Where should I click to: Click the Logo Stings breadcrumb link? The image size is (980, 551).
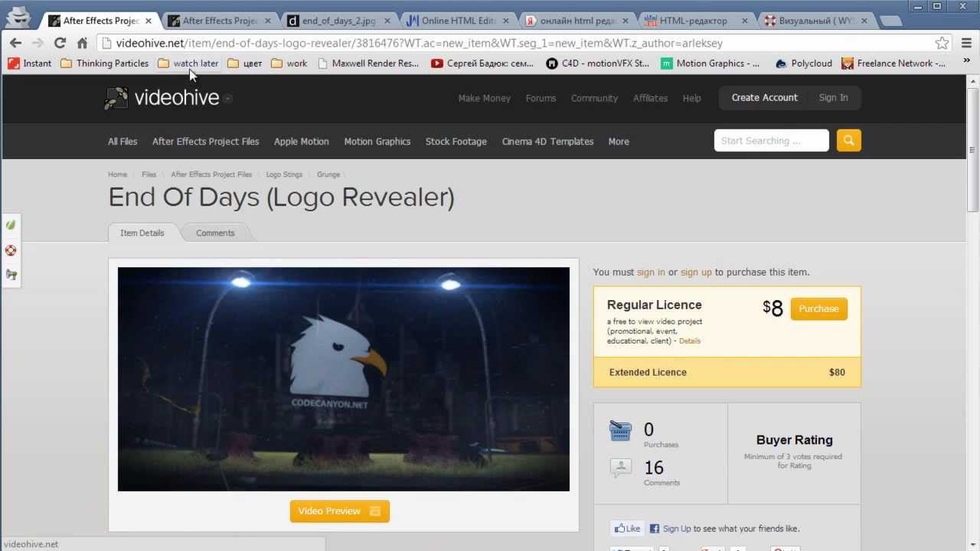[x=284, y=174]
